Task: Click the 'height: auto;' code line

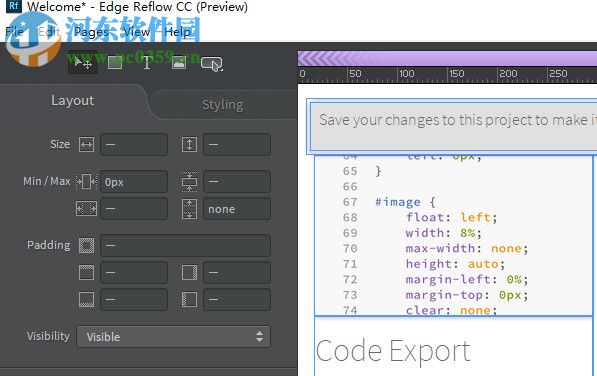Action: pyautogui.click(x=455, y=264)
